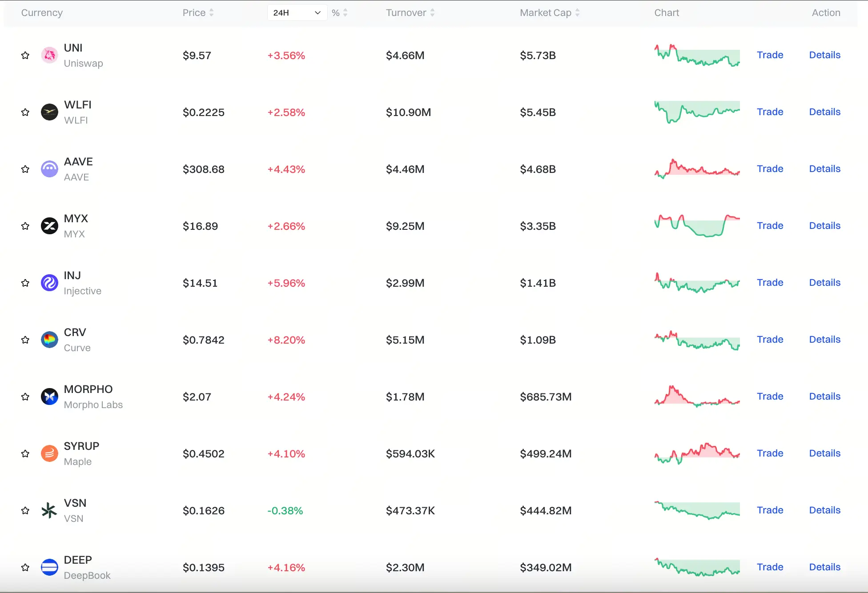Viewport: 868px width, 593px height.
Task: Click the AAVE price chart thumbnail
Action: (x=697, y=169)
